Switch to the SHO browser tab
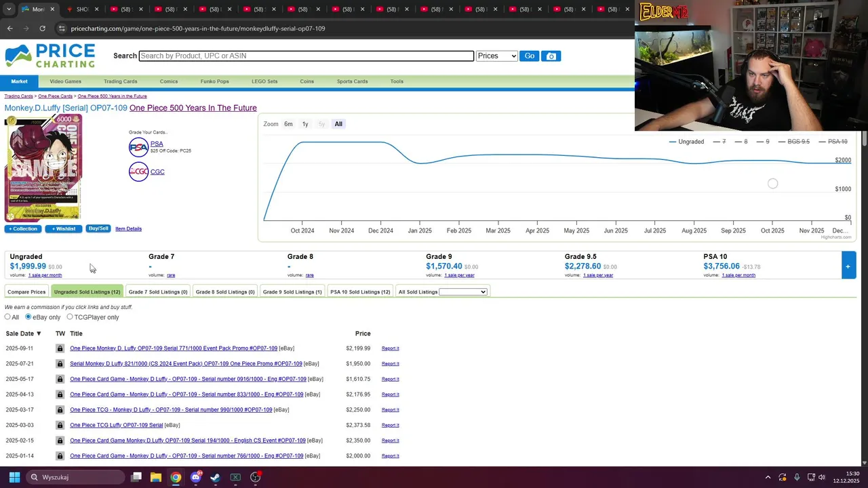The width and height of the screenshot is (868, 488). coord(81,9)
